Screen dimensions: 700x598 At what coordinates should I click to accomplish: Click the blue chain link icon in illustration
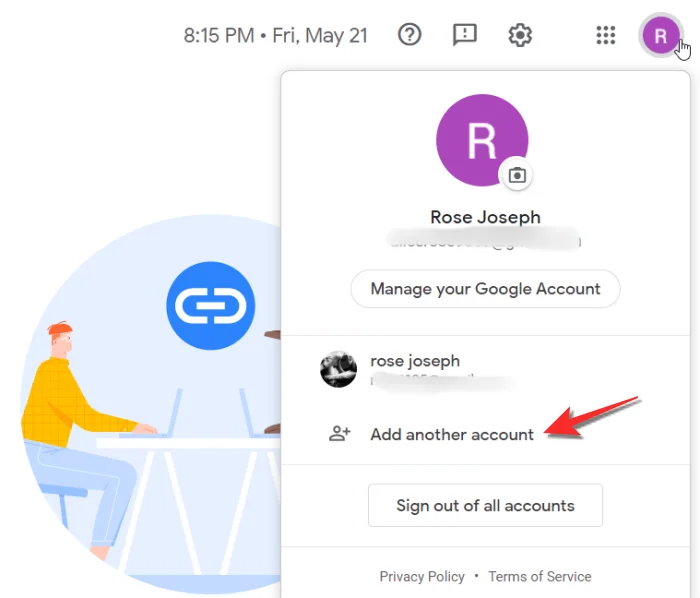[210, 305]
